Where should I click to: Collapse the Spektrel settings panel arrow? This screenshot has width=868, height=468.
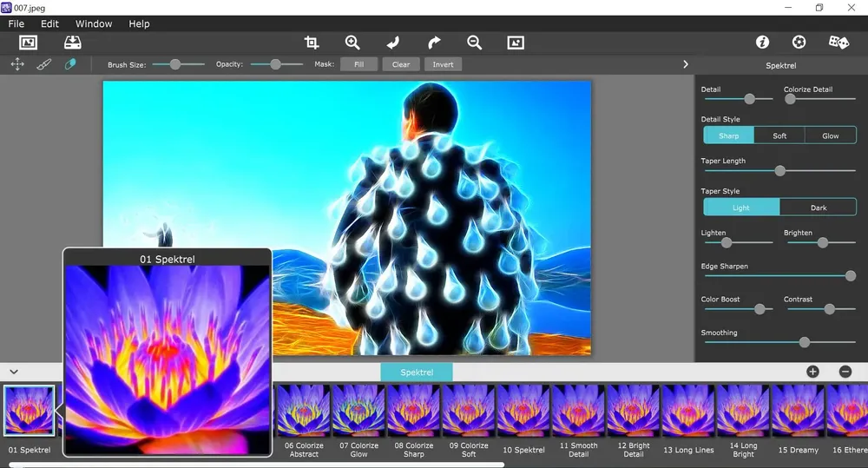pyautogui.click(x=686, y=64)
